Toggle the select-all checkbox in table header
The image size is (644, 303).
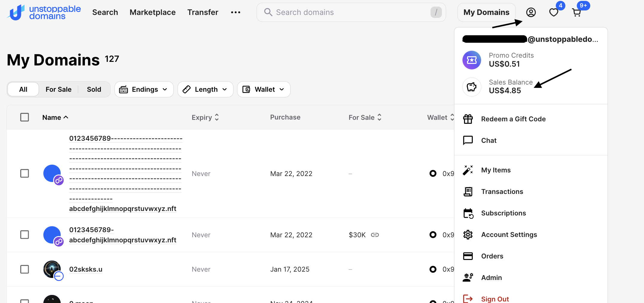click(x=25, y=117)
